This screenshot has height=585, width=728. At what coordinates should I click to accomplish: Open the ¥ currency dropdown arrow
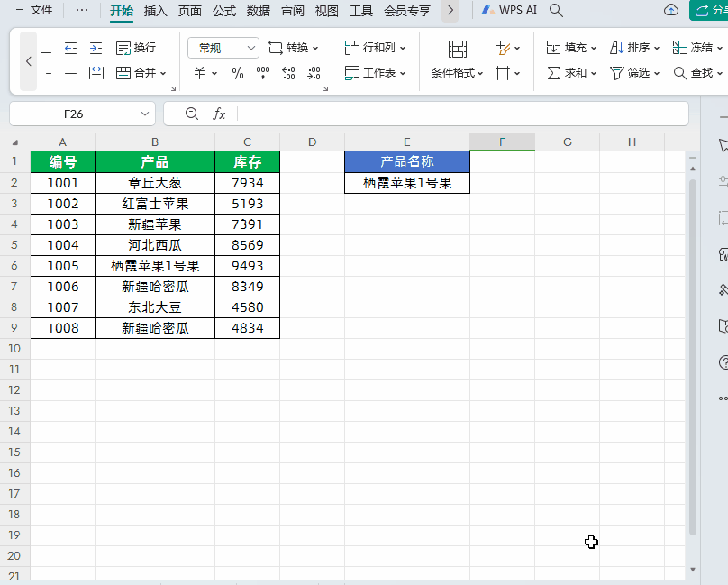(214, 73)
